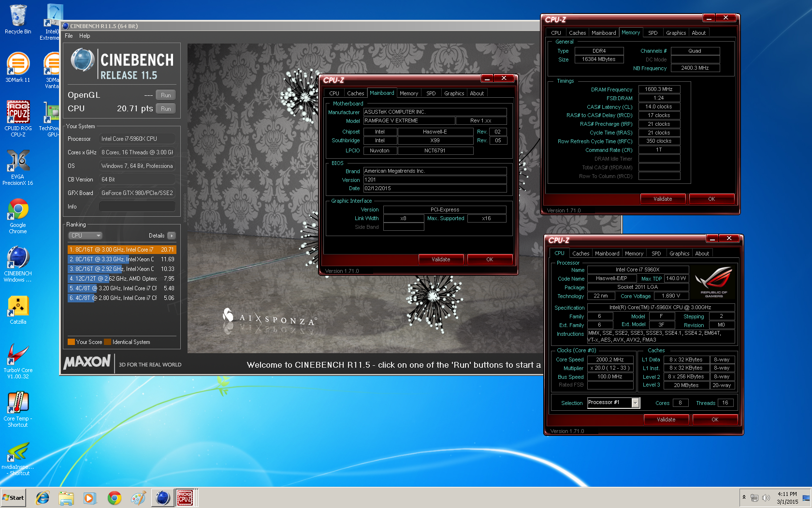Open the Processor #1 selection dropdown
The width and height of the screenshot is (812, 508).
[613, 403]
